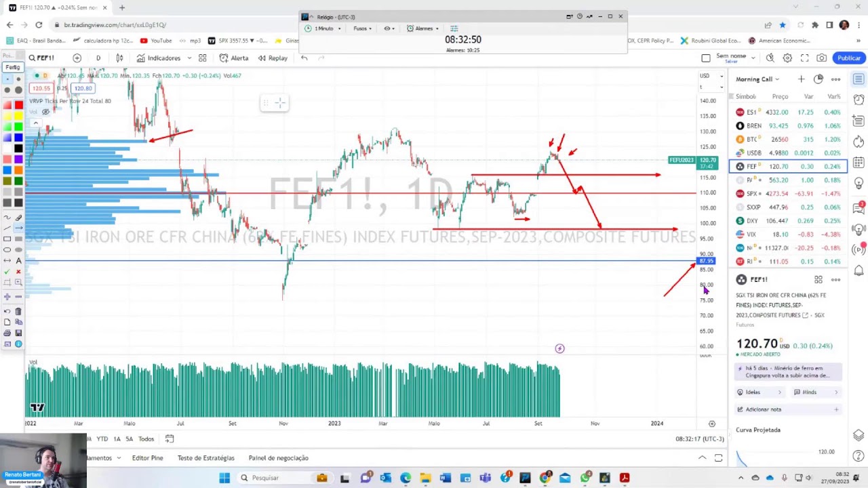The image size is (868, 488).
Task: Open go-to-date calendar icon
Action: click(x=170, y=439)
